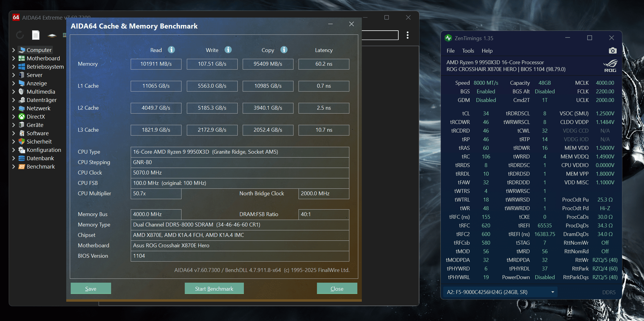
Task: Expand the Motherboard tree node
Action: [x=14, y=58]
